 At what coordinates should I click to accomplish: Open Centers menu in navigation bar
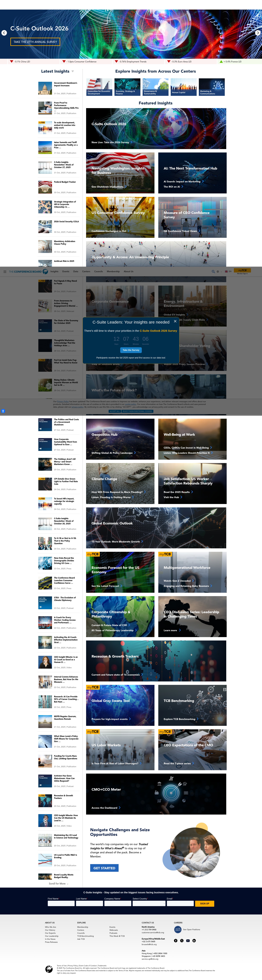(x=86, y=272)
